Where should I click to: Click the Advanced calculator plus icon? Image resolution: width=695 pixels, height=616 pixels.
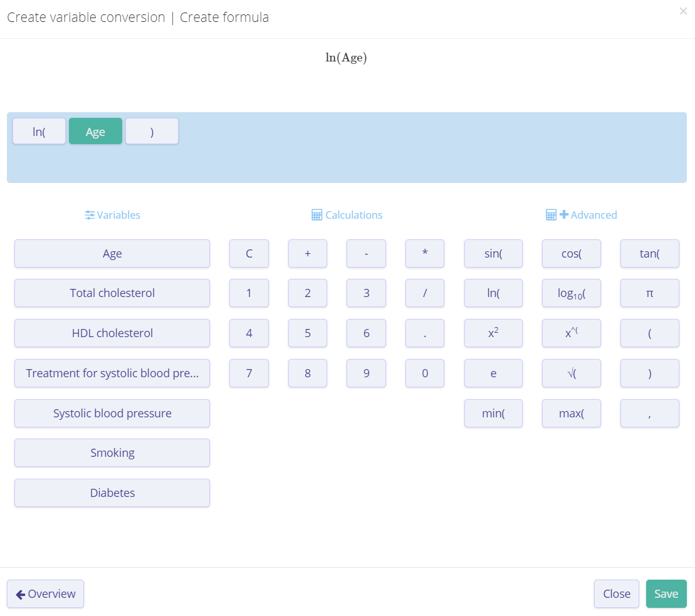click(557, 215)
